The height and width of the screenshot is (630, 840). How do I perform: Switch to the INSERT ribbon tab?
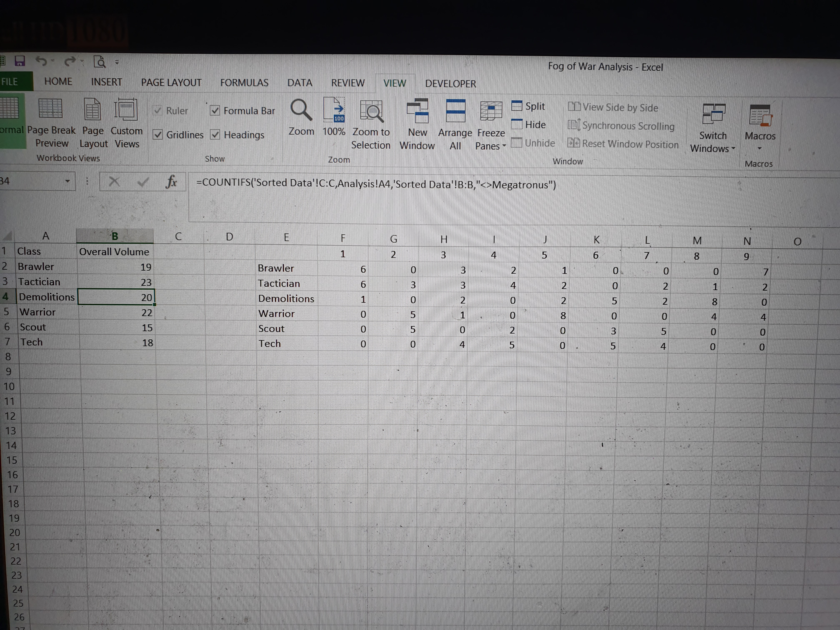(x=106, y=82)
